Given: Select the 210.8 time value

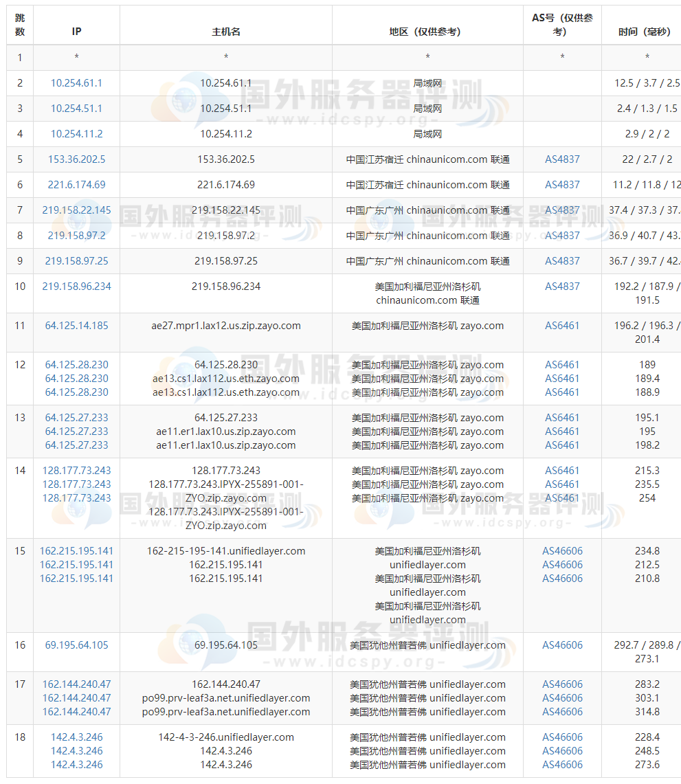Looking at the screenshot, I should 647,579.
